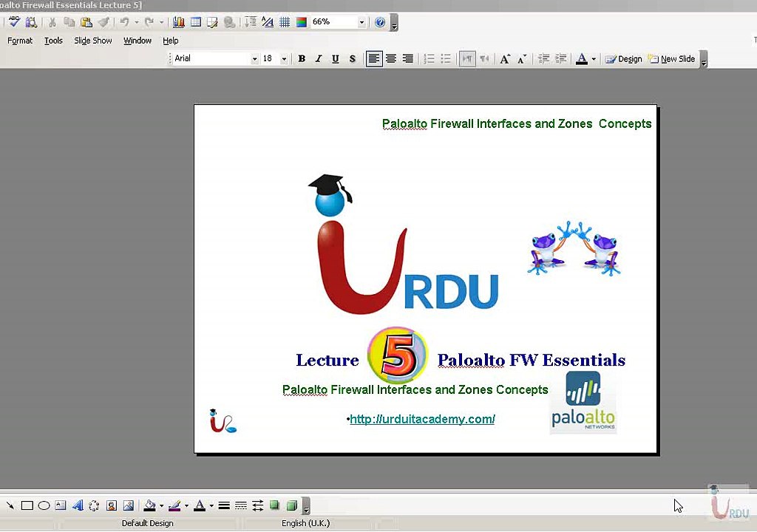The height and width of the screenshot is (532, 757).
Task: Click the Copy icon
Action: coord(69,22)
